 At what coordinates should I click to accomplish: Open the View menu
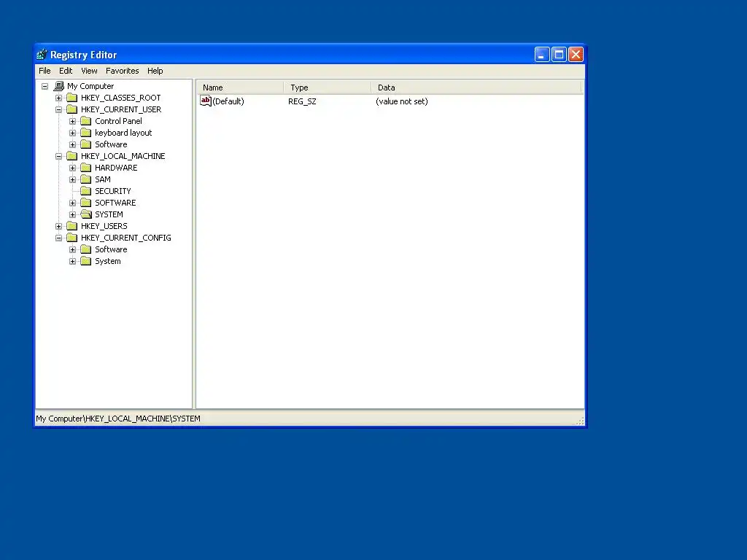(89, 71)
